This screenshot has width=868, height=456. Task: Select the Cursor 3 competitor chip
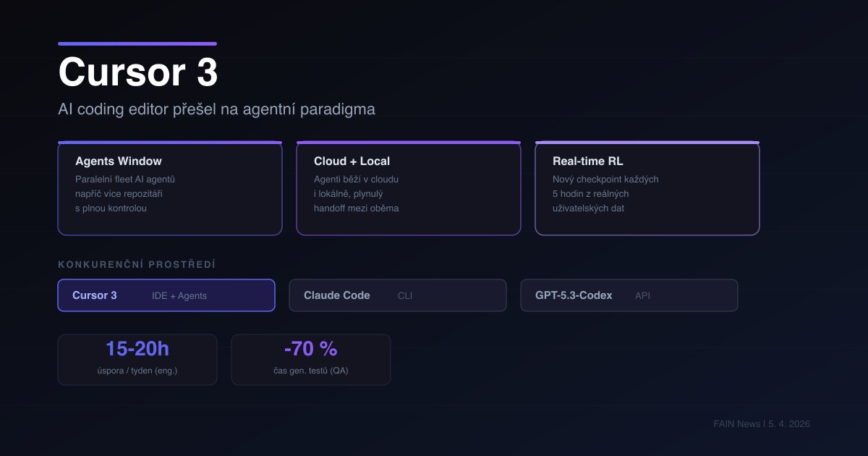(166, 295)
